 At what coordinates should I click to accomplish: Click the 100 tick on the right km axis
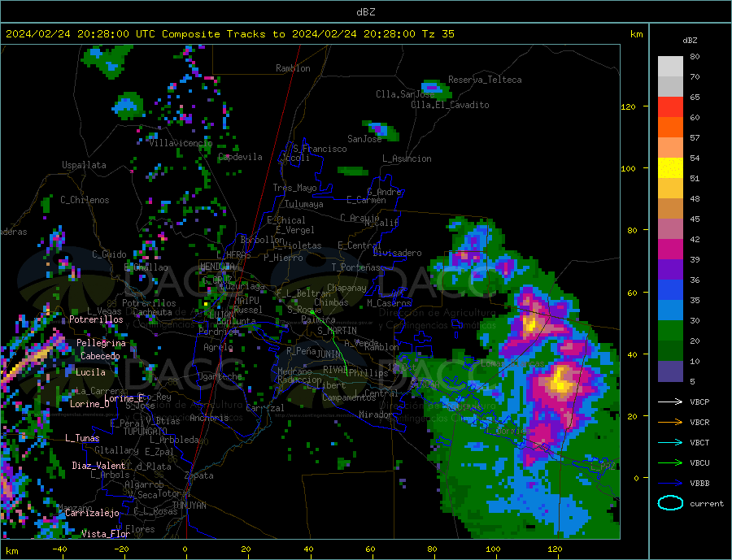point(628,168)
